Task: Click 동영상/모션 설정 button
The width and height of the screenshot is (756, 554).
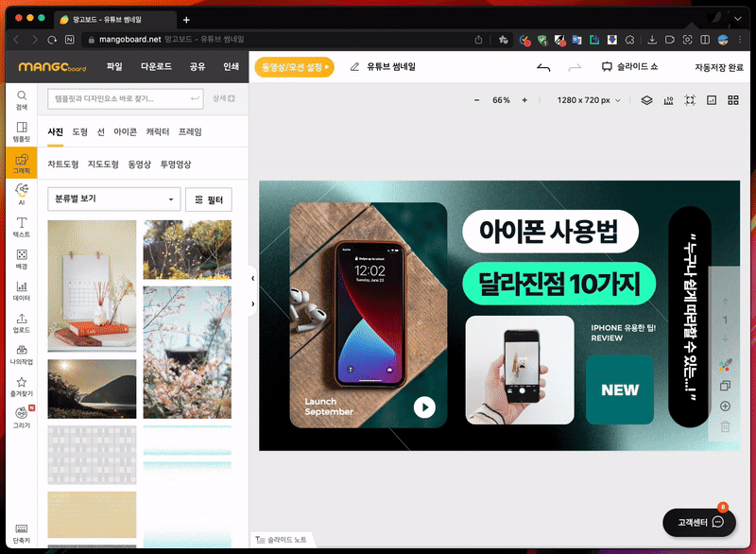Action: point(294,67)
